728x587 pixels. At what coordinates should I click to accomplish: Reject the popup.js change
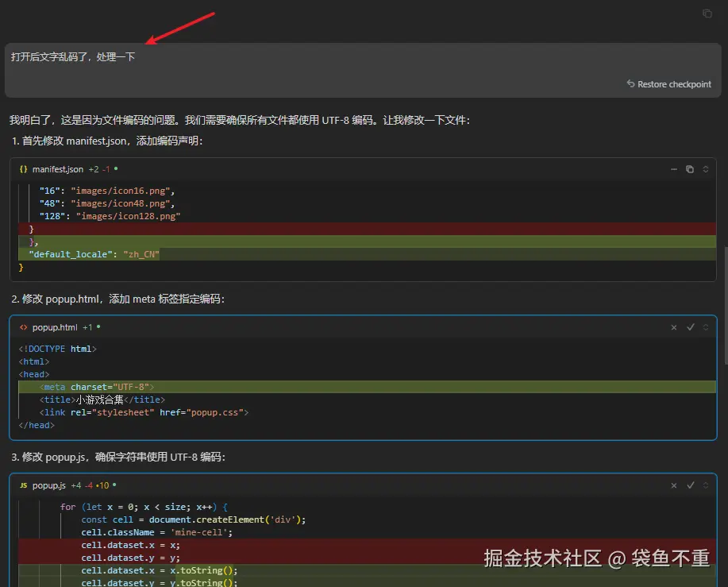[674, 485]
